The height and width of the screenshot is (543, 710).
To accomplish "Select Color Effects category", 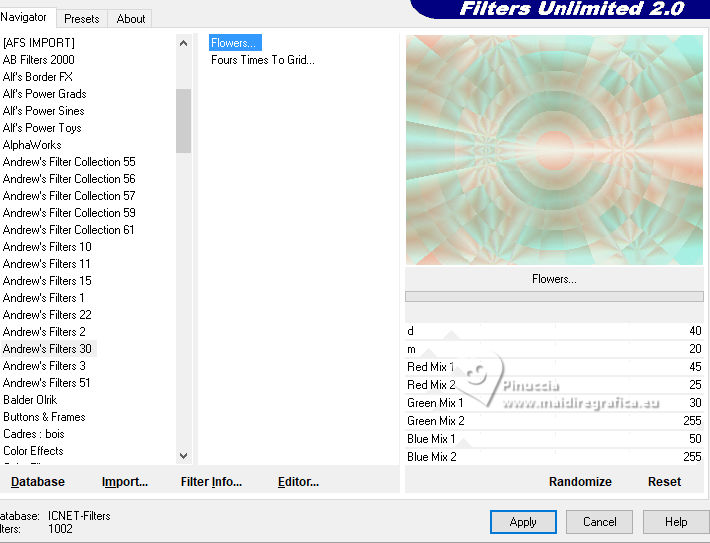I will [33, 451].
